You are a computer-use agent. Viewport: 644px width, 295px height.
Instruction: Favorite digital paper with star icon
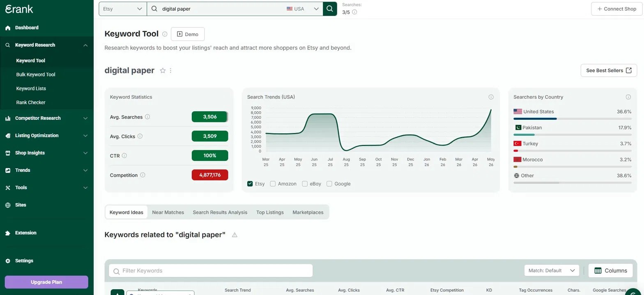click(x=163, y=71)
